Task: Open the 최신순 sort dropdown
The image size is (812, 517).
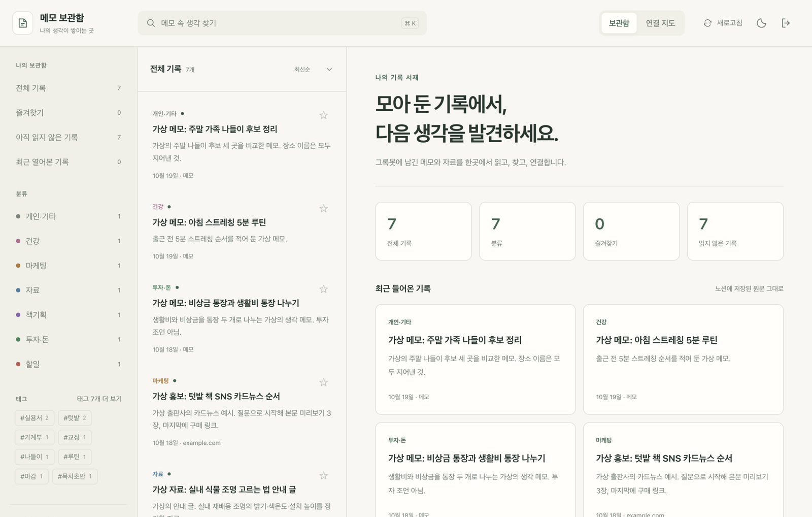Action: 313,70
